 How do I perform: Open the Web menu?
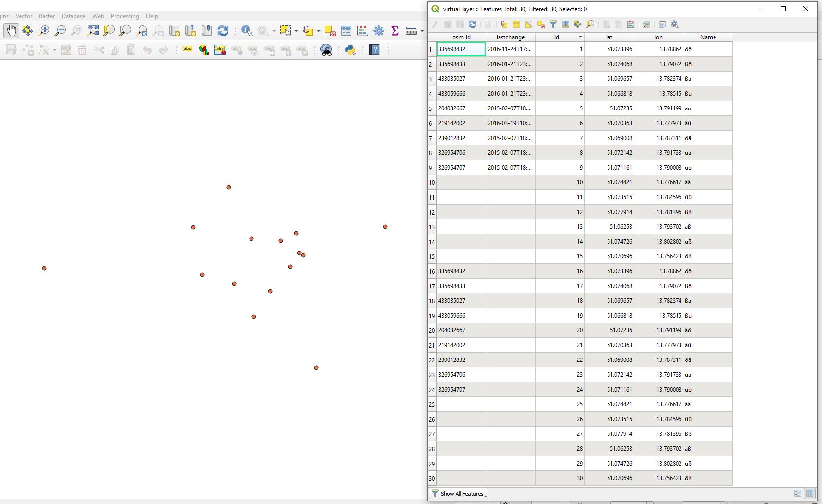point(98,16)
